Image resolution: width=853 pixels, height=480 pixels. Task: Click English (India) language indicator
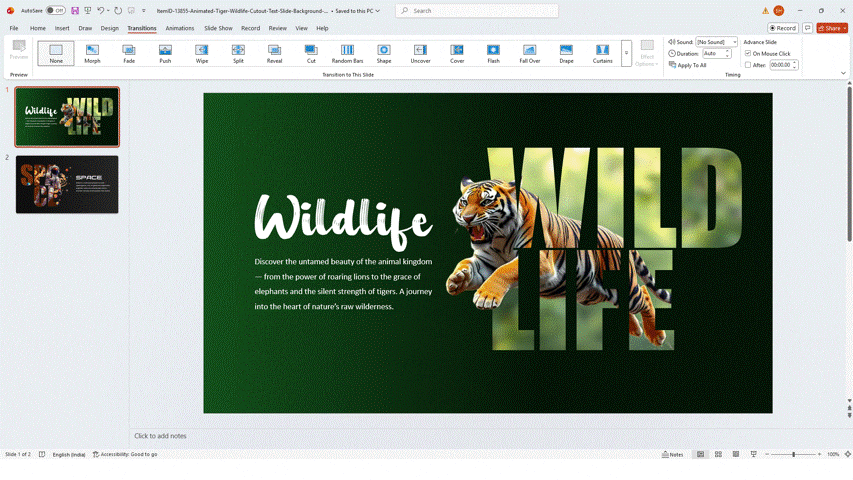click(69, 454)
